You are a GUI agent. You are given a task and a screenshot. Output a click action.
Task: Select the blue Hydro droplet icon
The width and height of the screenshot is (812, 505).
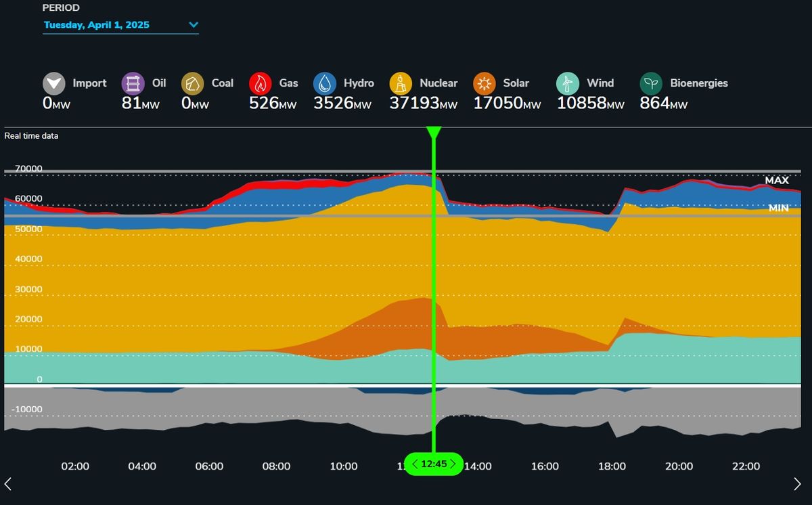(x=325, y=84)
